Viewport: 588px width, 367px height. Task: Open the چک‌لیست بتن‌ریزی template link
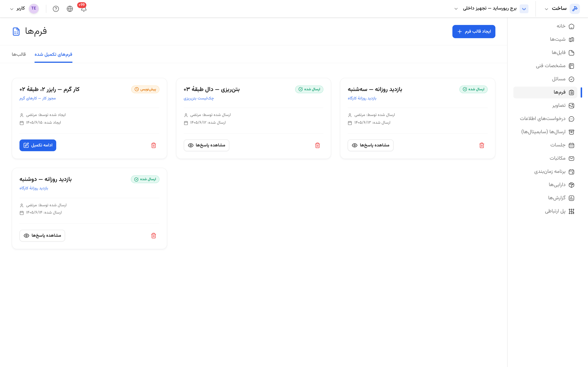click(x=199, y=98)
